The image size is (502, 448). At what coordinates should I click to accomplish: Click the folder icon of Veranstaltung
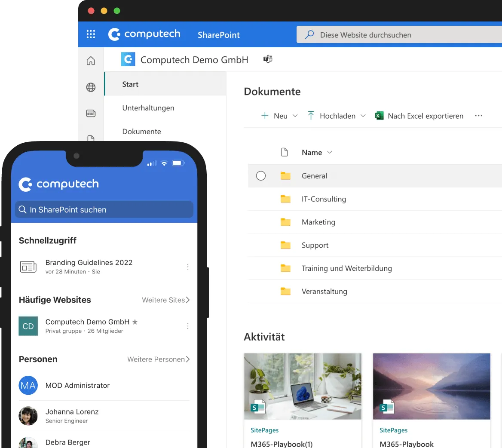click(285, 292)
